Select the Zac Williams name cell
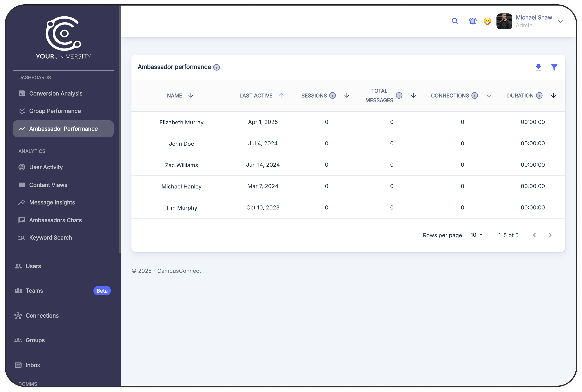Screen dimensions: 582x392 [x=182, y=165]
